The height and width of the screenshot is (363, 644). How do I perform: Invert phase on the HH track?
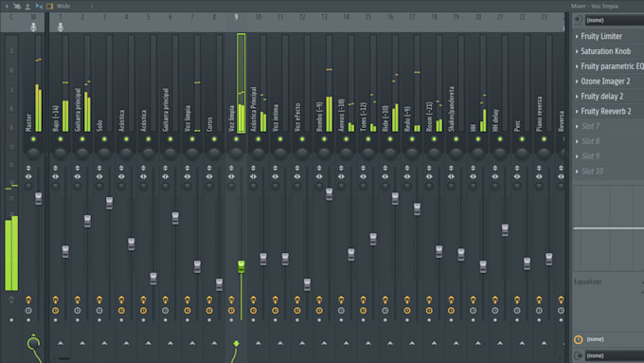(x=474, y=168)
